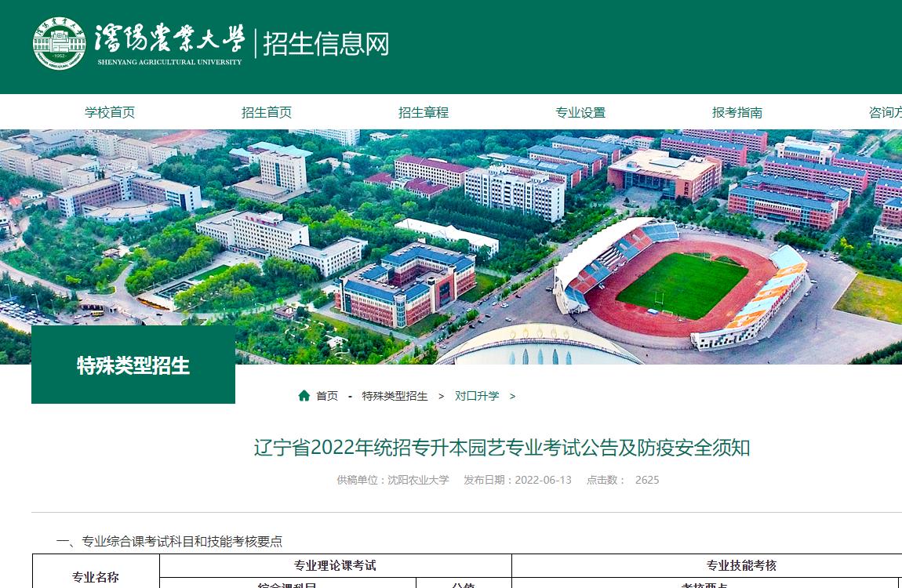This screenshot has height=588, width=902.
Task: Open 专业设置 navigation item
Action: (580, 112)
